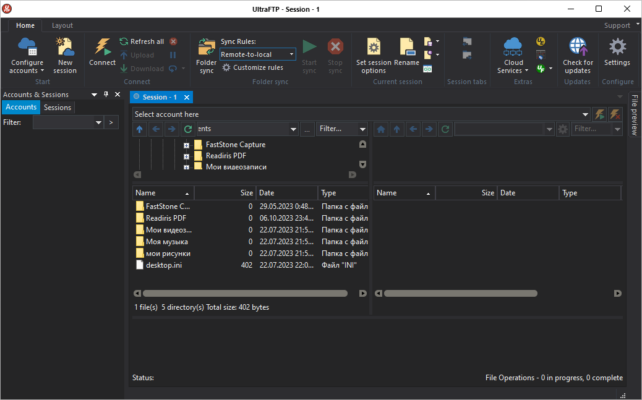Click the remote list horizontal scrollbar
The height and width of the screenshot is (400, 642).
point(460,293)
